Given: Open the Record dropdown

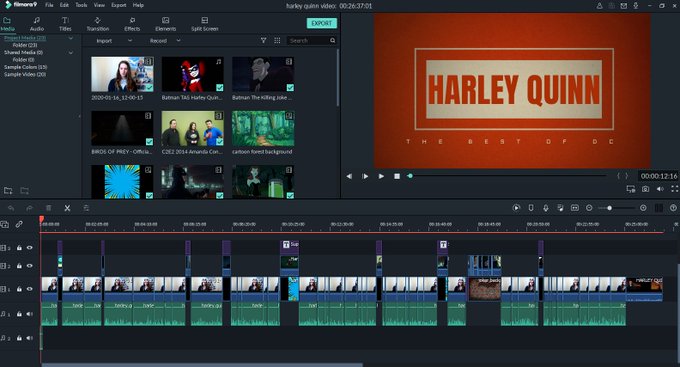Looking at the screenshot, I should pos(165,41).
